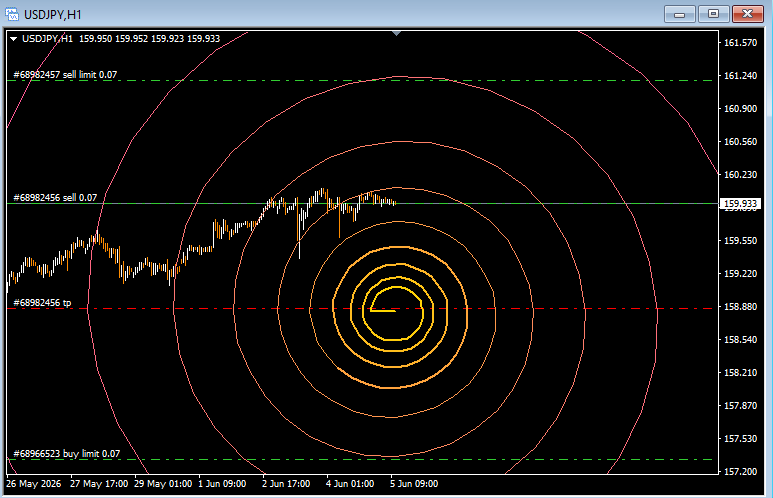Click the 160.230 price scale value
The image size is (773, 498).
pos(740,175)
